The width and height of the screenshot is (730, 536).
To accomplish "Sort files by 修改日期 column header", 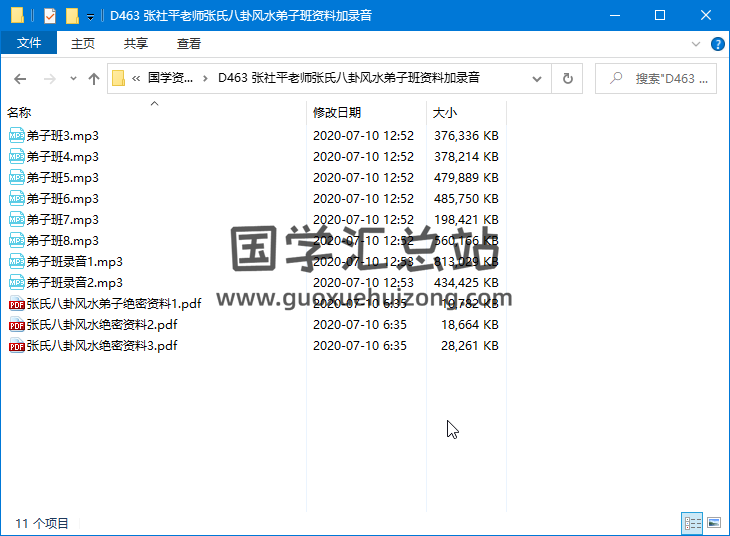I will [x=337, y=113].
